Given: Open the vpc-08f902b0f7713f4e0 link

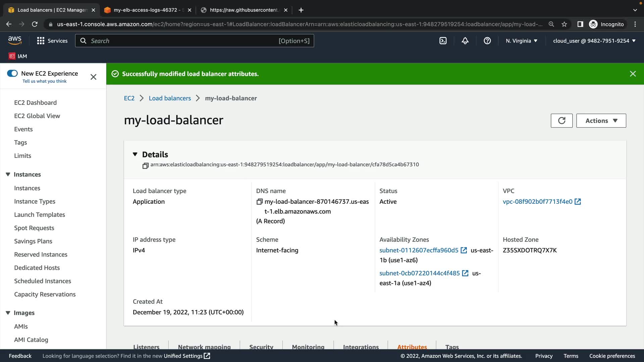Looking at the screenshot, I should (537, 202).
